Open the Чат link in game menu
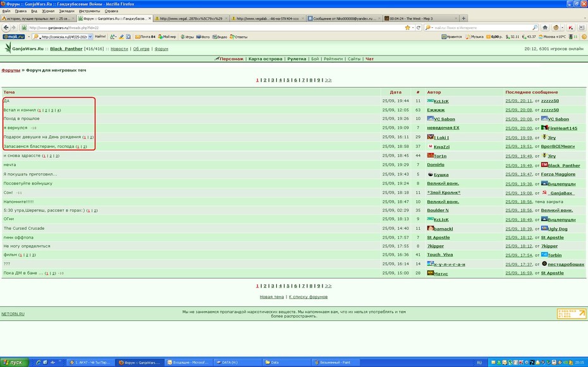The image size is (588, 367). pos(370,59)
